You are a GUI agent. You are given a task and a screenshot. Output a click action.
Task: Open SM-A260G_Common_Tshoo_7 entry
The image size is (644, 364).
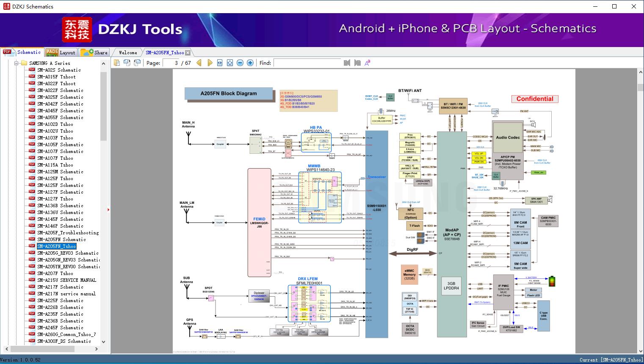[x=66, y=334]
